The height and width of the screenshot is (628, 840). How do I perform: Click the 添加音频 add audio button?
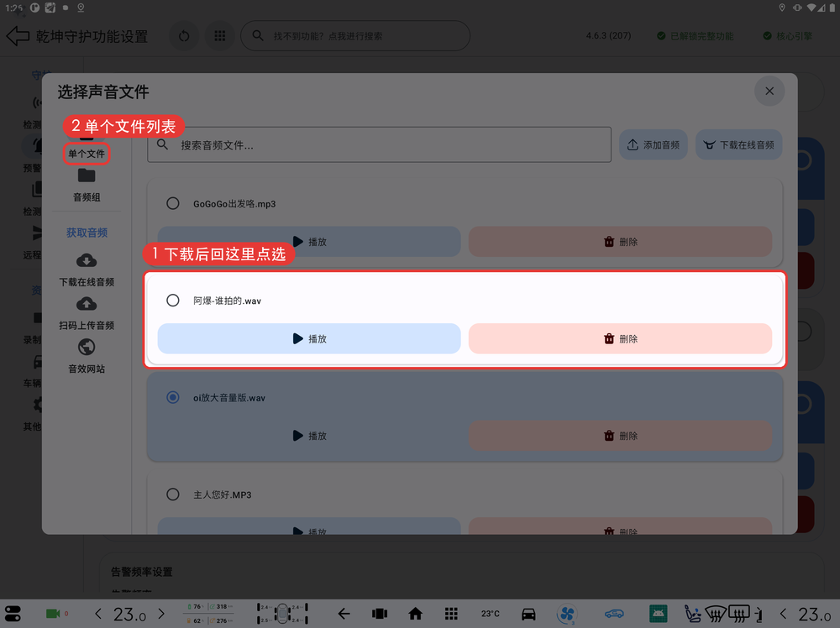tap(654, 144)
